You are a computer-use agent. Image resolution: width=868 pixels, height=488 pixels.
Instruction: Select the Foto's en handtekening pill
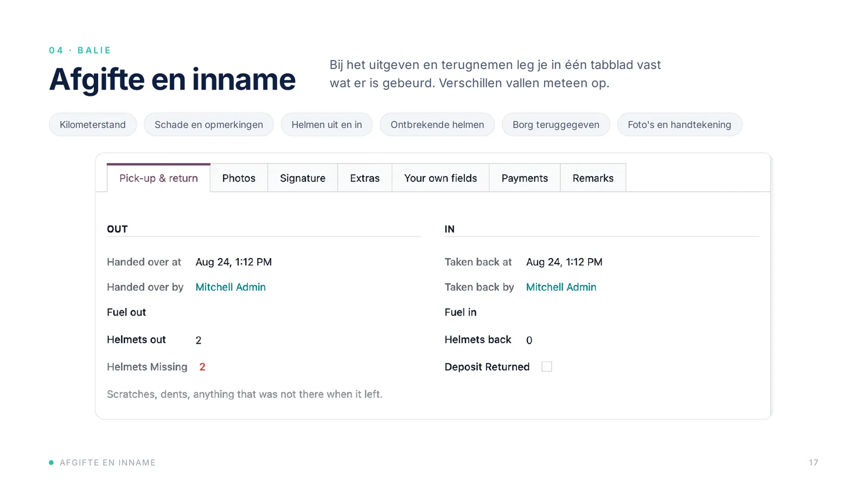click(x=680, y=125)
